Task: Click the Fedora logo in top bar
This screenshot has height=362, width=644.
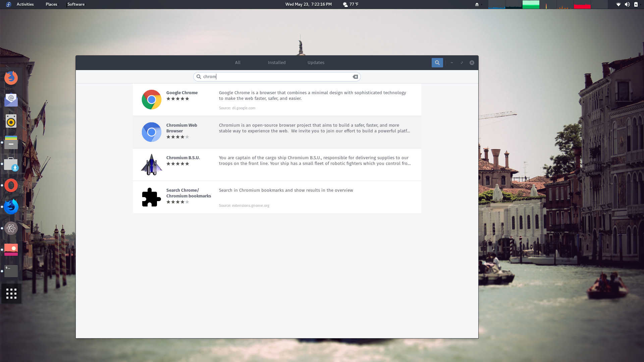Action: pyautogui.click(x=8, y=4)
